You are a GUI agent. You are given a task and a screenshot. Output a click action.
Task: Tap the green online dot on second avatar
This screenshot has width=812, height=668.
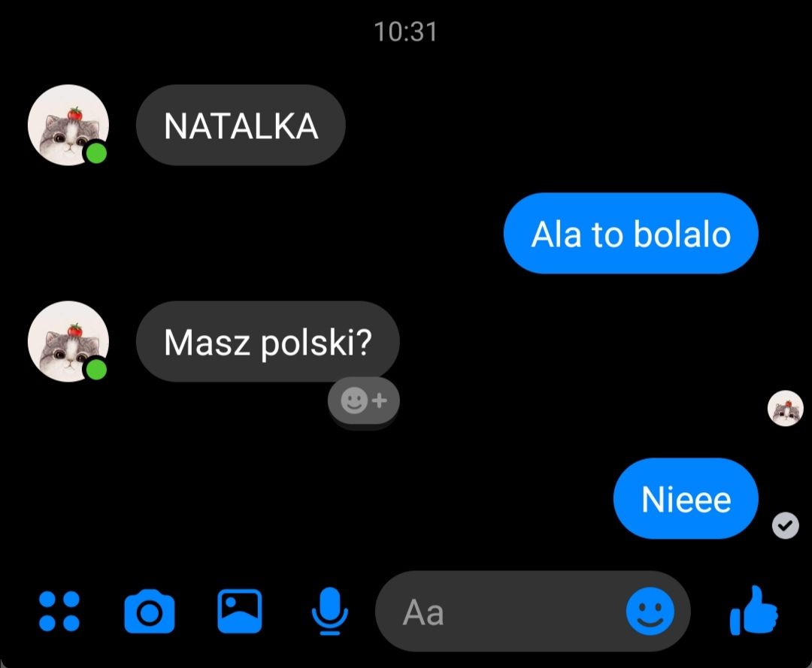click(x=95, y=370)
